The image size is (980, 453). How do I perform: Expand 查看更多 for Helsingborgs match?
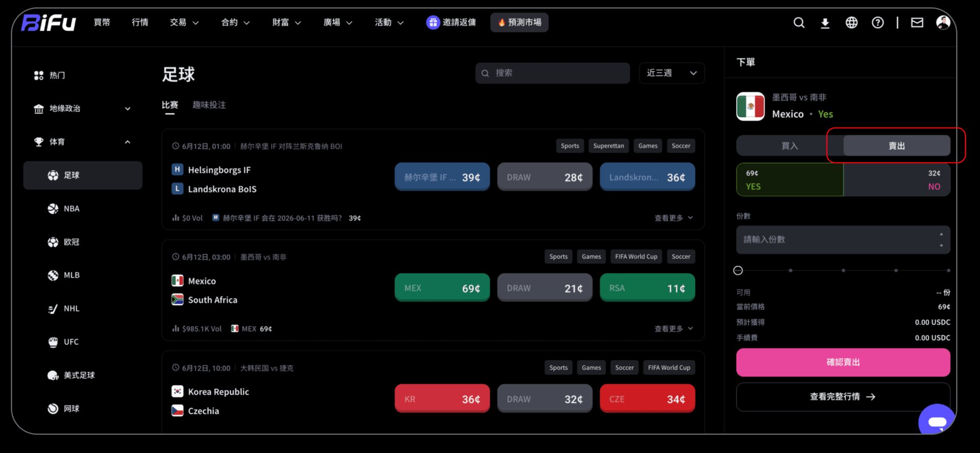tap(674, 218)
